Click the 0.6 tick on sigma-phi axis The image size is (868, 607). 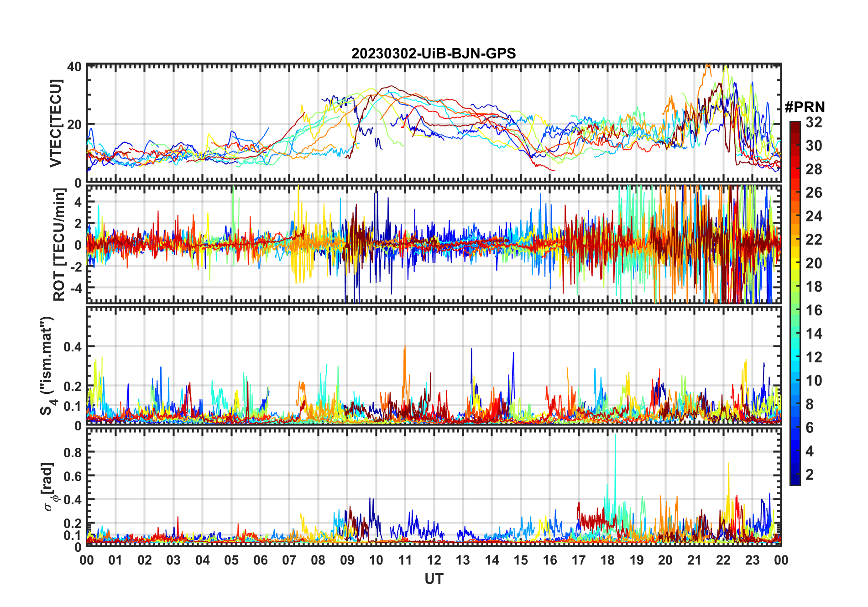coord(73,476)
